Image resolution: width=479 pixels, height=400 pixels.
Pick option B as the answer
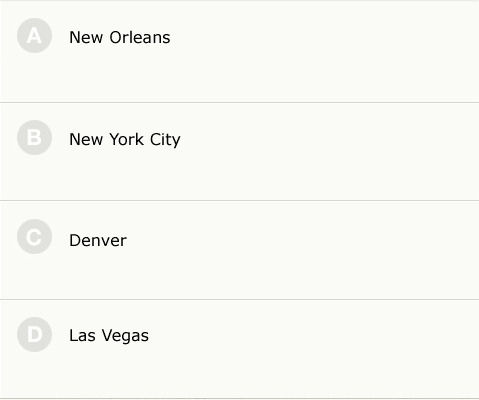coord(239,152)
